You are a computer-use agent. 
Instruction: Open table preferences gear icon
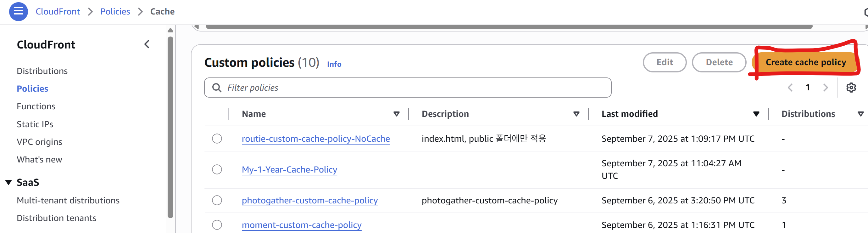tap(851, 88)
